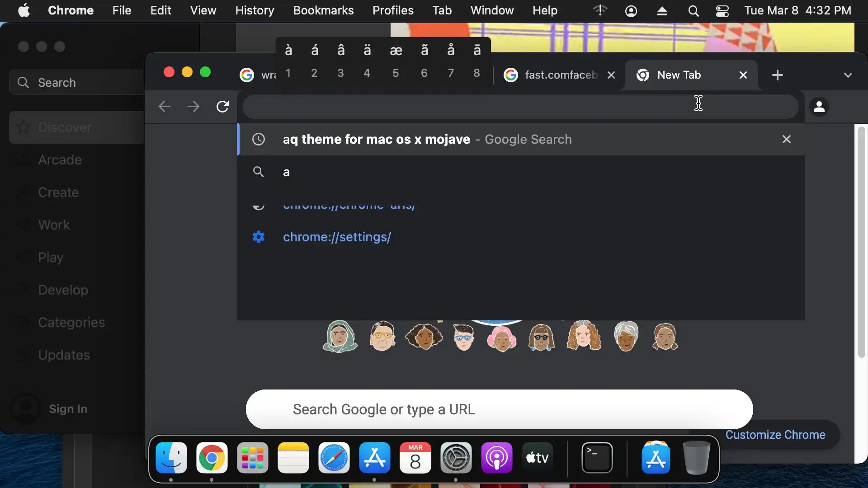Click the profile avatar icon in Chrome toolbar
The height and width of the screenshot is (488, 868).
point(819,107)
